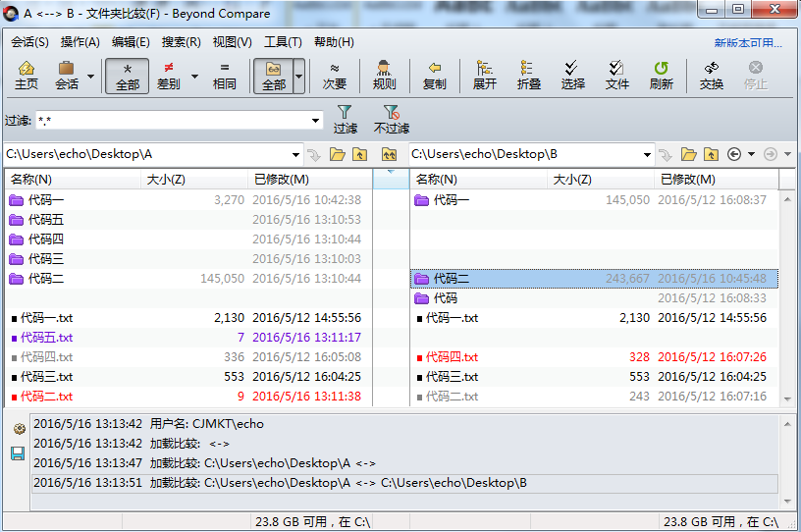Click file list scrollbar down arrow
801x532 pixels.
click(787, 399)
